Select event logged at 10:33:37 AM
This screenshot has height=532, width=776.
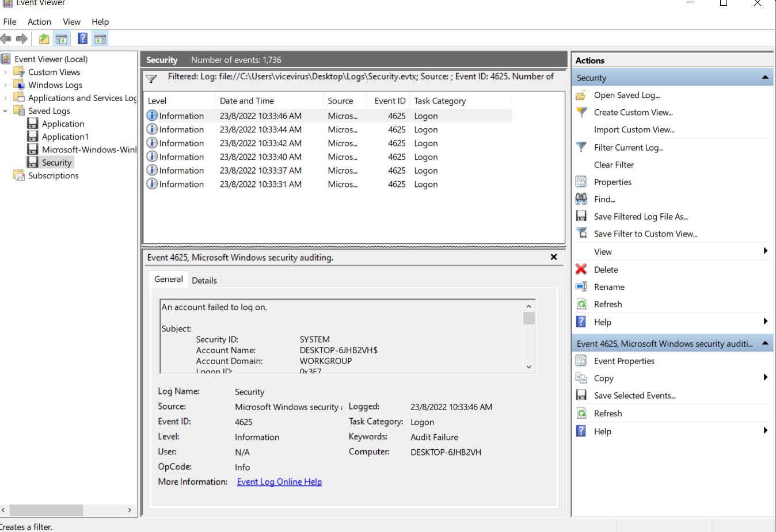[328, 170]
